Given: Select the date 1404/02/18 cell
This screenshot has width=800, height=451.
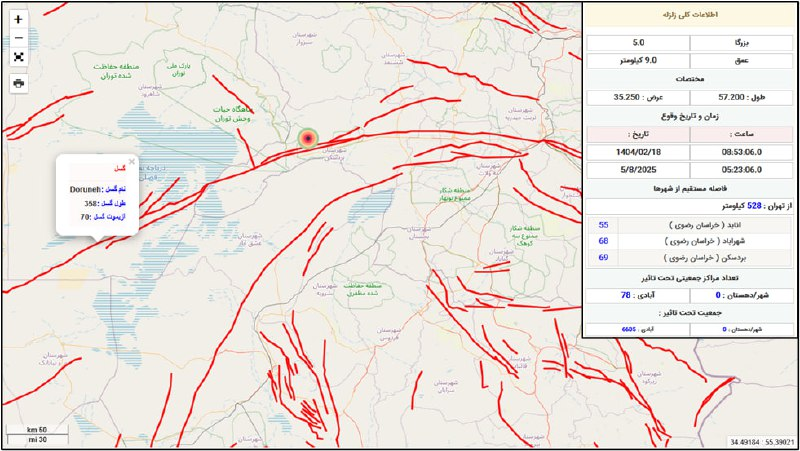Looking at the screenshot, I should click(x=639, y=151).
